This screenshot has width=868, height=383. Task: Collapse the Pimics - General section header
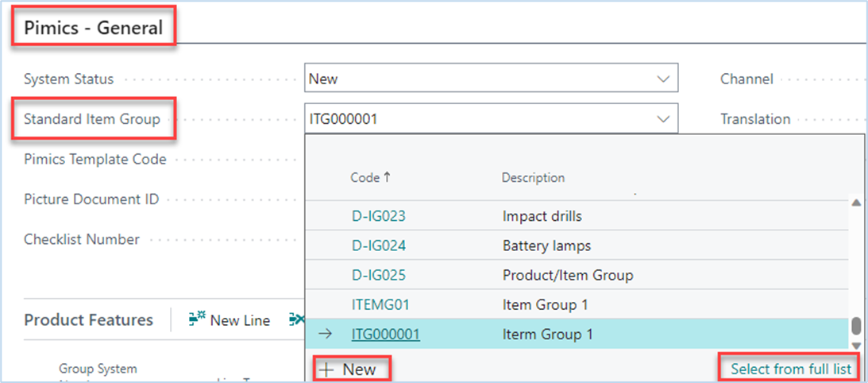pyautogui.click(x=93, y=28)
